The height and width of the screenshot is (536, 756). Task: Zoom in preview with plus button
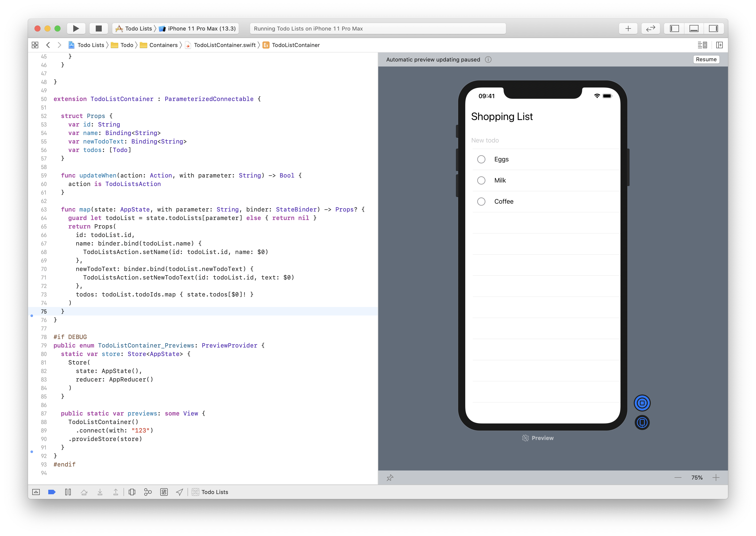(716, 477)
